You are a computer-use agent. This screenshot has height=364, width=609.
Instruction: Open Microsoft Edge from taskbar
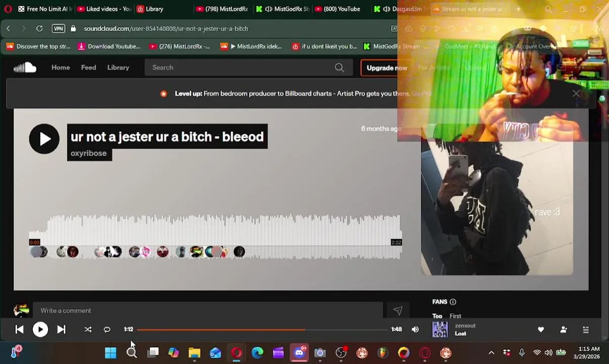pos(257,352)
